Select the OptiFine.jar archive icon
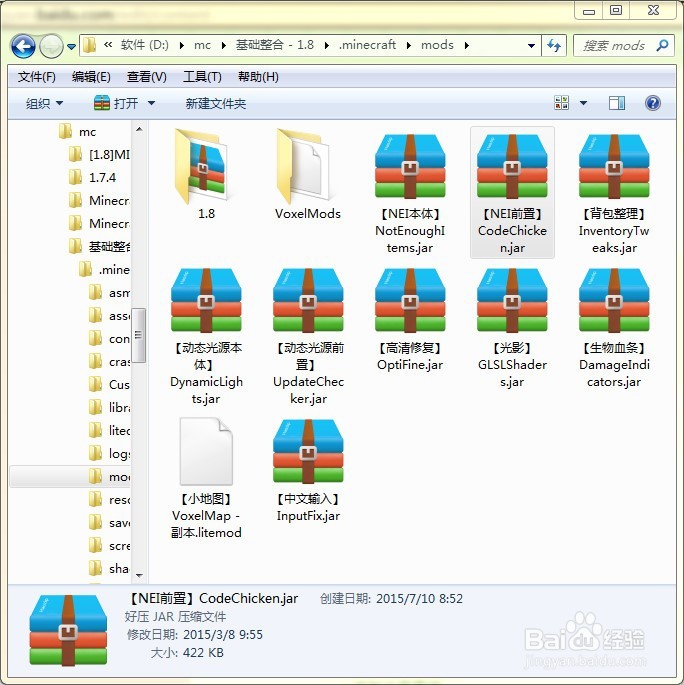This screenshot has width=684, height=685. 410,300
